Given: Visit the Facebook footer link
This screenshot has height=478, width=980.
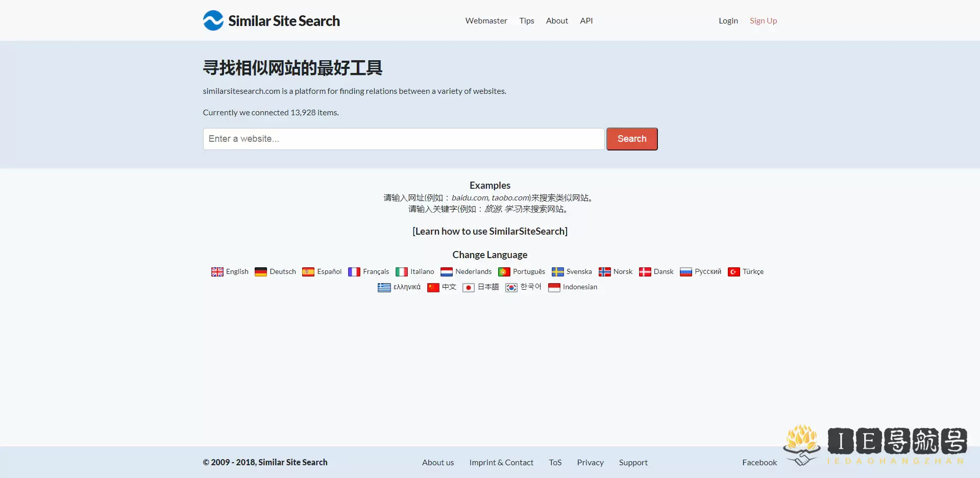Looking at the screenshot, I should coord(759,463).
